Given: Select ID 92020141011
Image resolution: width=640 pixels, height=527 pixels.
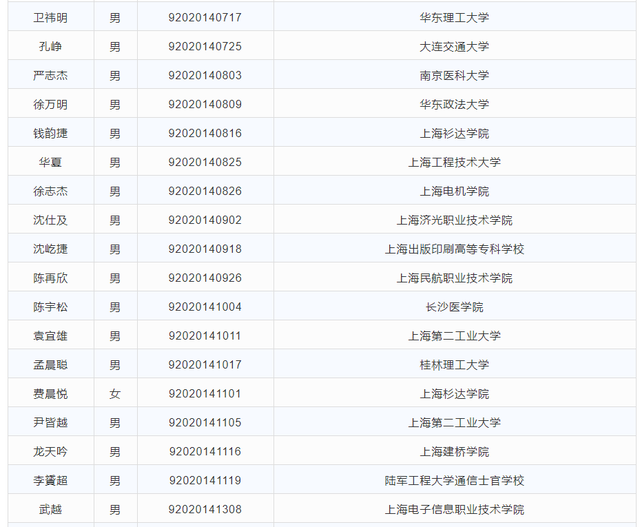Looking at the screenshot, I should click(205, 336).
